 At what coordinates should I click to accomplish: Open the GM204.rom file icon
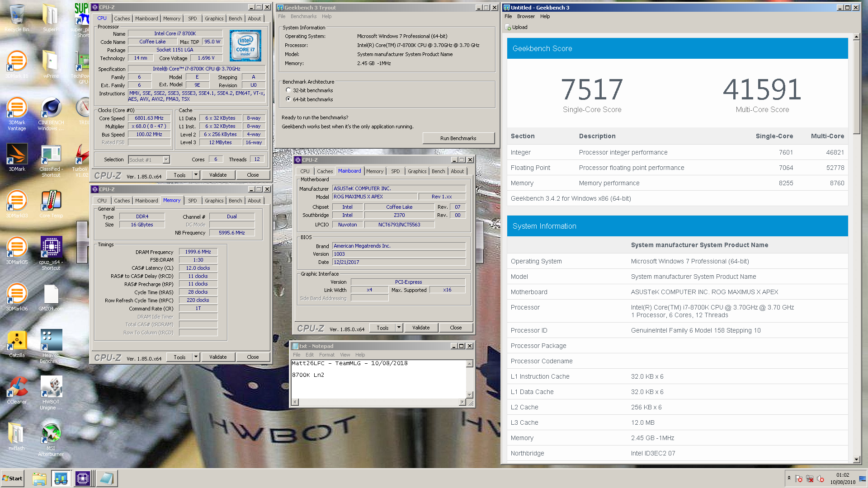[x=51, y=297]
